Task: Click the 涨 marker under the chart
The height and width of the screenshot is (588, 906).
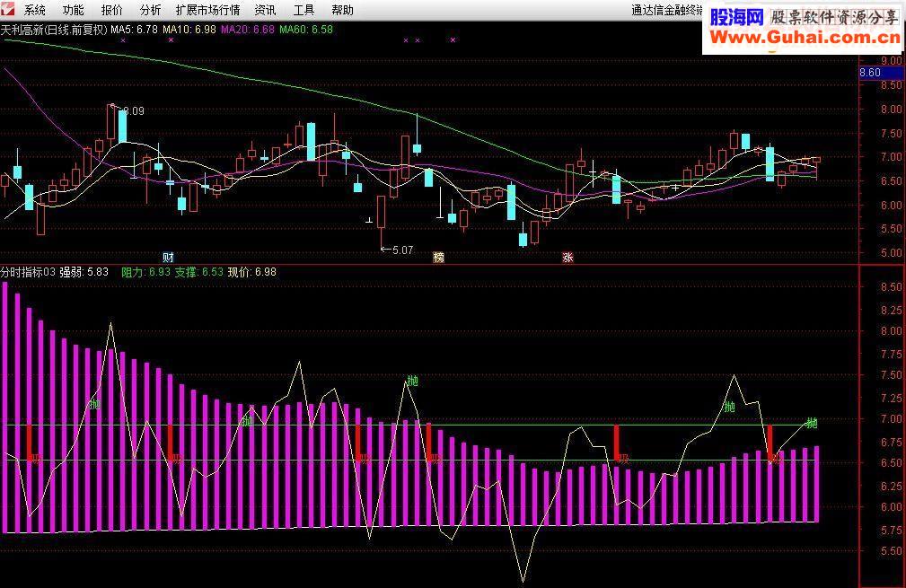Action: 567,257
